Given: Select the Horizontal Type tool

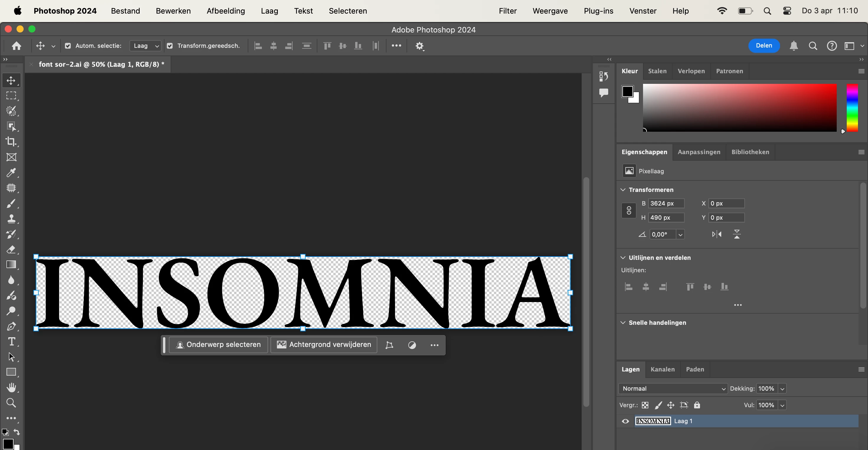Looking at the screenshot, I should 11,341.
